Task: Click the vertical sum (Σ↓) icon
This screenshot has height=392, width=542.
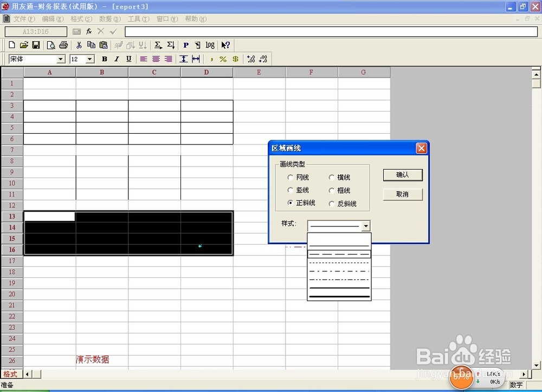Action: click(x=170, y=45)
